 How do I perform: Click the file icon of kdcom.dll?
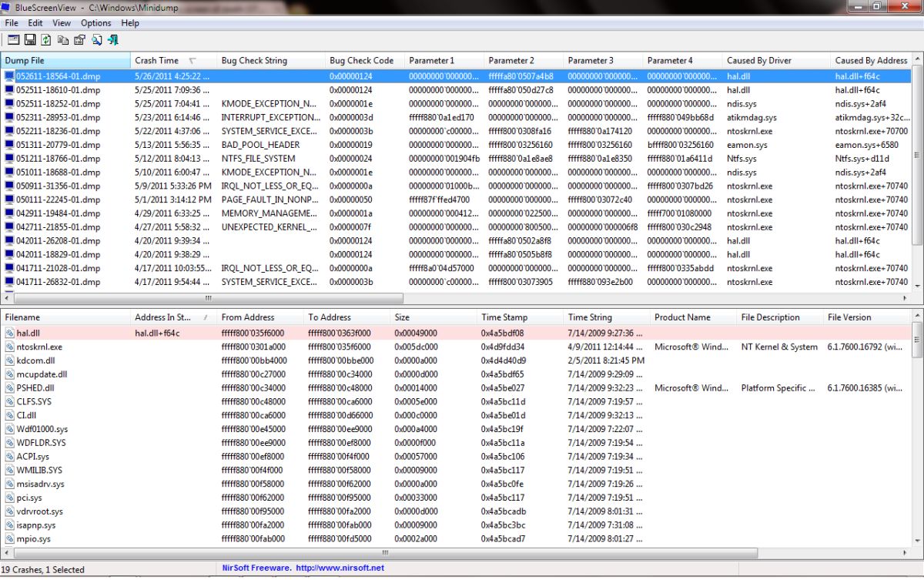(9, 360)
